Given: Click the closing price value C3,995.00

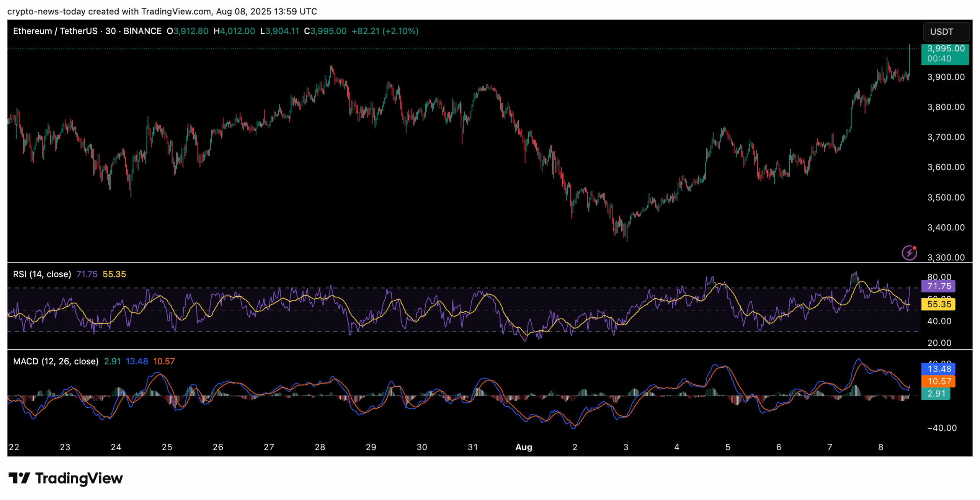Looking at the screenshot, I should pos(325,31).
